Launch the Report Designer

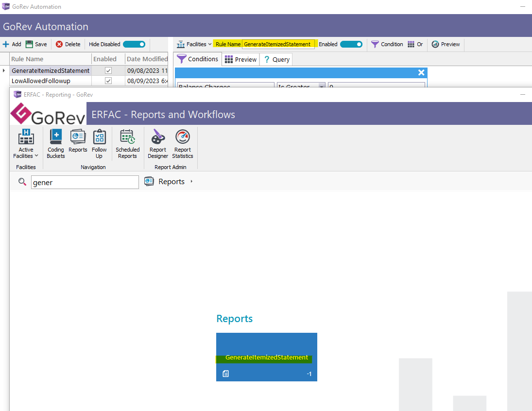158,144
